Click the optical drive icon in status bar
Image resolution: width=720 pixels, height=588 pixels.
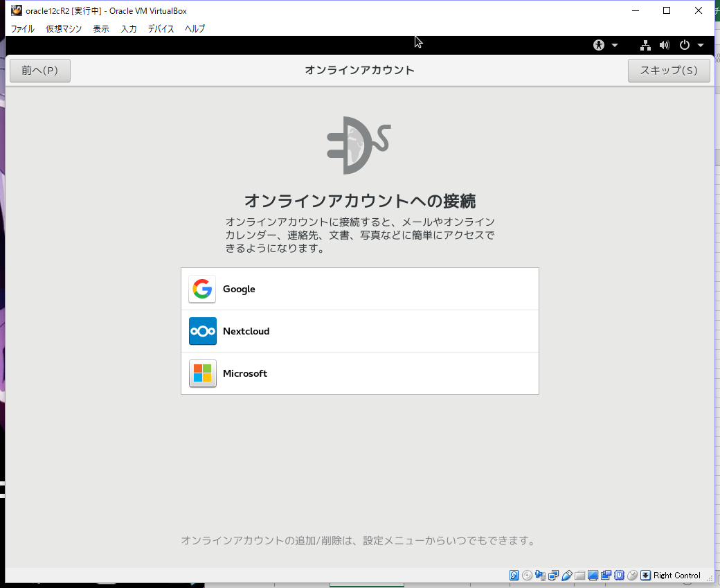click(527, 576)
